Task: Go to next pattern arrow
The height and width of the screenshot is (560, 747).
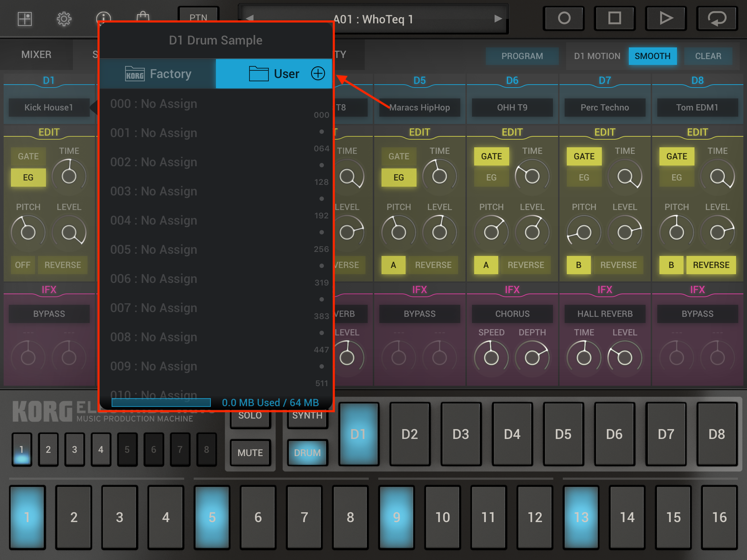Action: [x=498, y=19]
